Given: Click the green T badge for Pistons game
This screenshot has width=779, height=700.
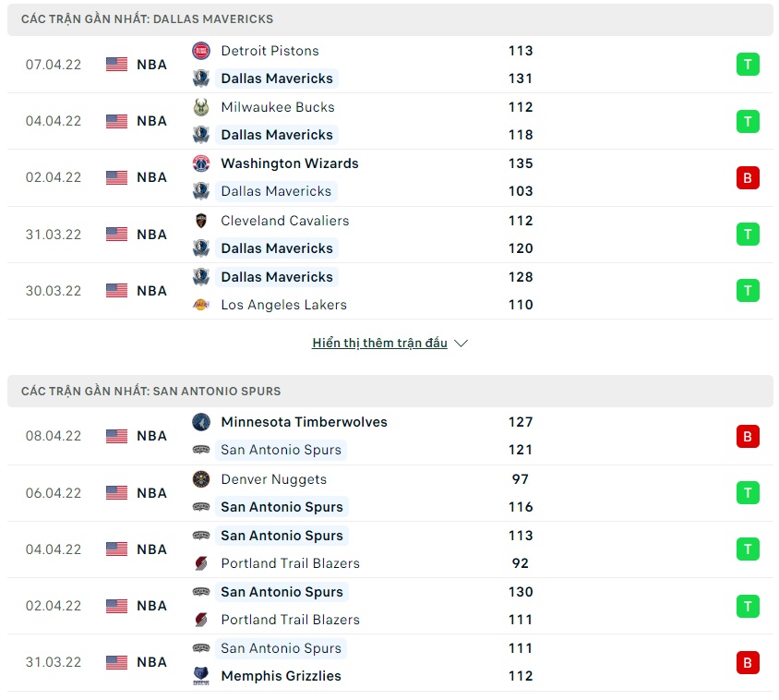Looking at the screenshot, I should [x=748, y=65].
